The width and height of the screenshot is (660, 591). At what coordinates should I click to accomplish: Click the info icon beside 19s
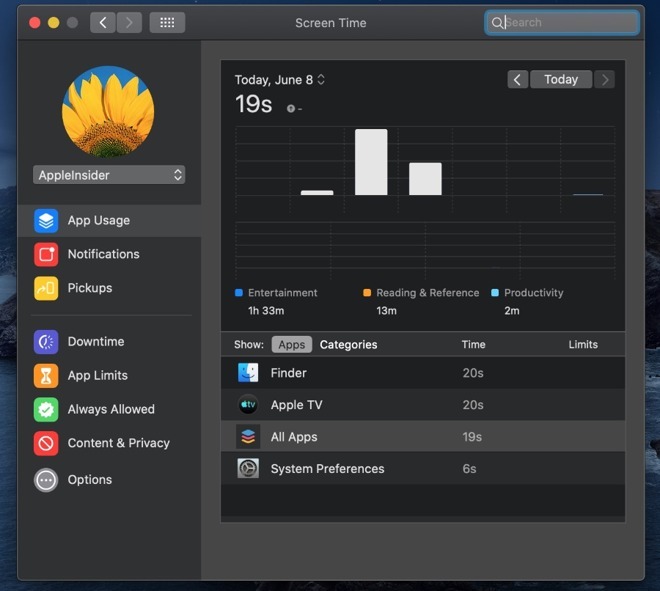[x=290, y=109]
